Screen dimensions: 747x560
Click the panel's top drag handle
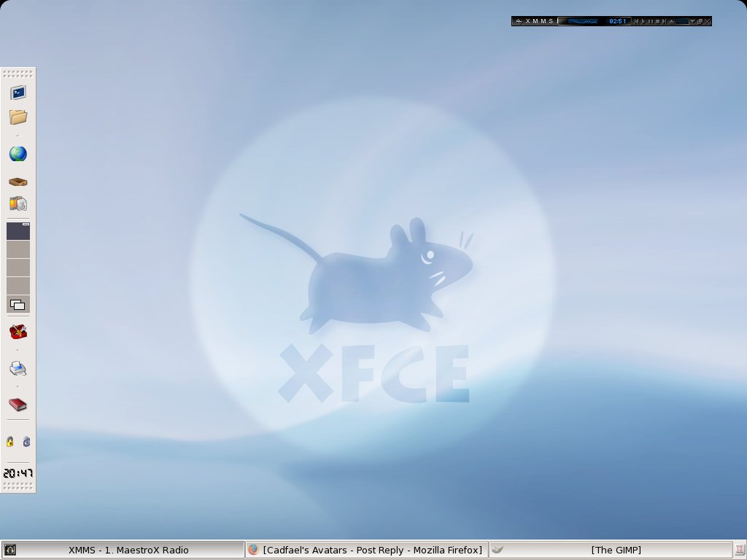tap(18, 74)
